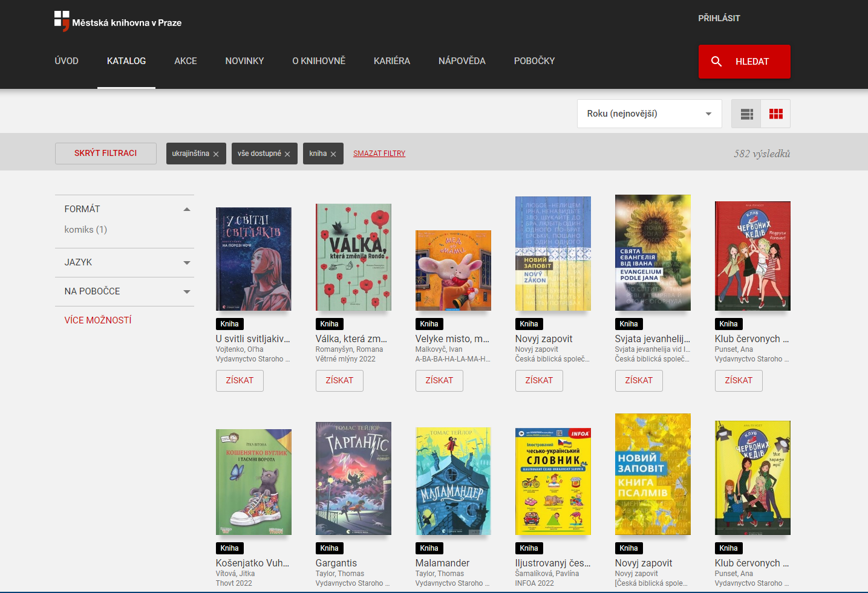Remove the ukrajinština filter chip
The width and height of the screenshot is (868, 593).
[x=216, y=154]
